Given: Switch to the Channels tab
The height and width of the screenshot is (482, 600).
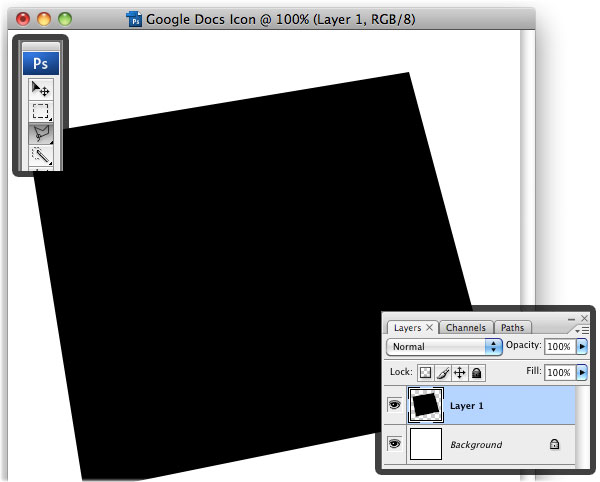Looking at the screenshot, I should (x=466, y=328).
